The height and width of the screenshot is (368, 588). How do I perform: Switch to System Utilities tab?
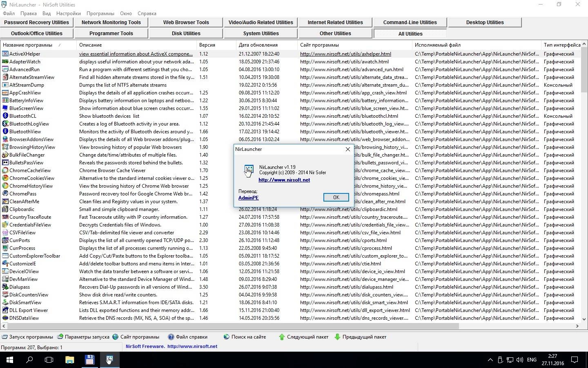click(261, 34)
